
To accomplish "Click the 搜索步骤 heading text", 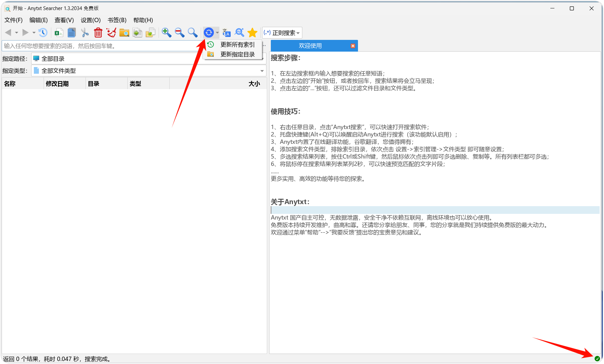I will point(286,58).
